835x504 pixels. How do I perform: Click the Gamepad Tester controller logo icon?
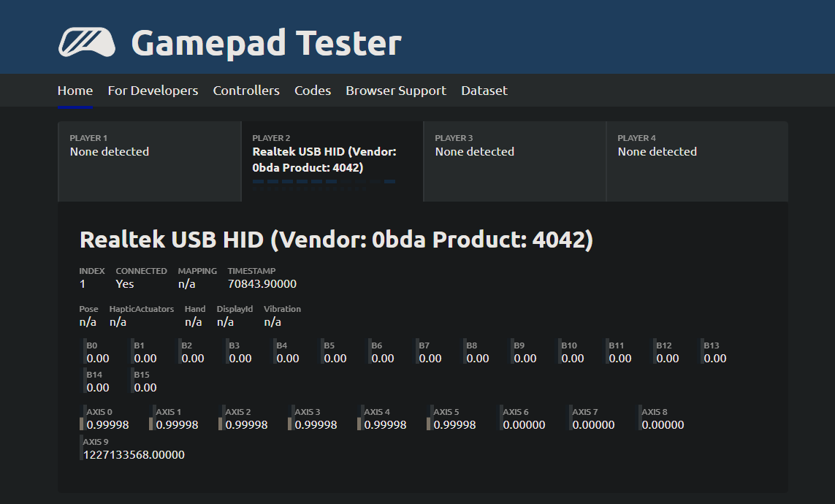point(87,42)
